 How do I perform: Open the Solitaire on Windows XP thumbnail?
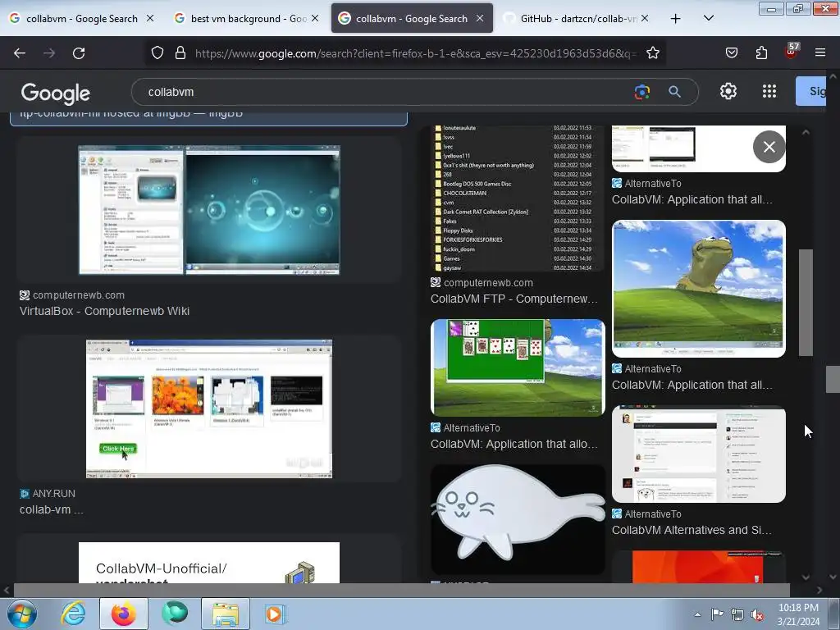click(518, 367)
